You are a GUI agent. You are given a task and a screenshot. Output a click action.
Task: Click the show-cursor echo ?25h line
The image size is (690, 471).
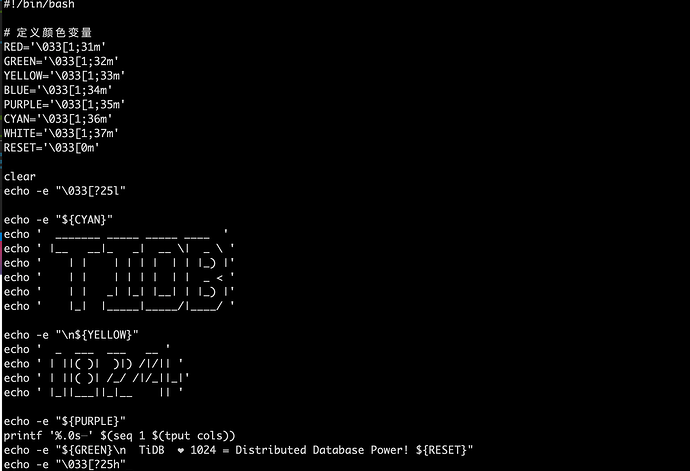click(65, 464)
